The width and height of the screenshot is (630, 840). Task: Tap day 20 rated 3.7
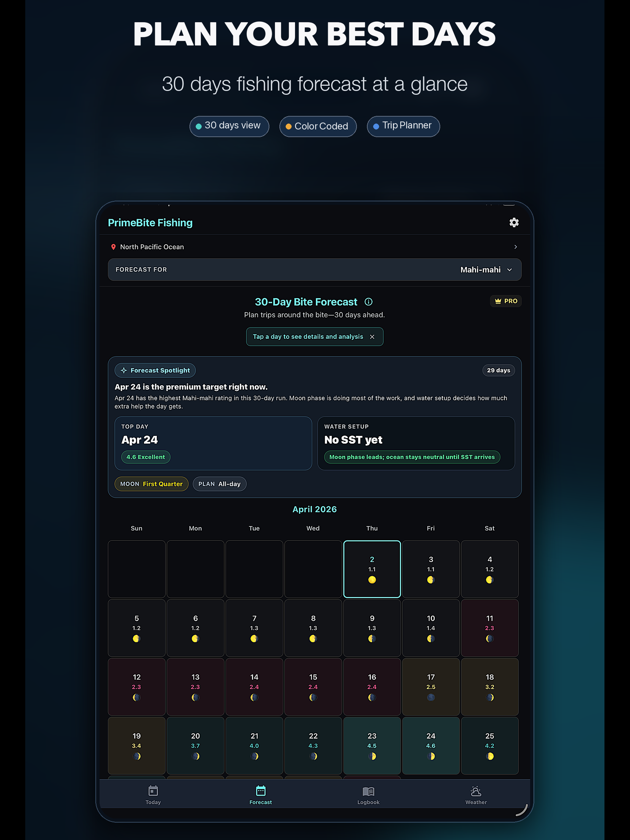click(x=195, y=745)
